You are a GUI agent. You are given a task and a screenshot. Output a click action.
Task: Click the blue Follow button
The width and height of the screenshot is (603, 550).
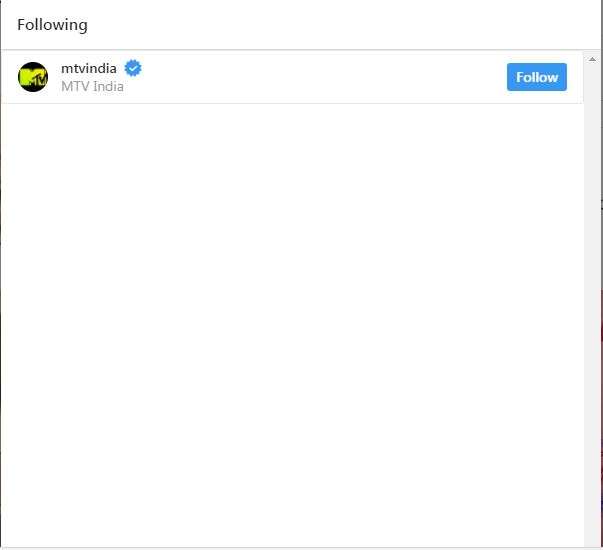pos(536,77)
